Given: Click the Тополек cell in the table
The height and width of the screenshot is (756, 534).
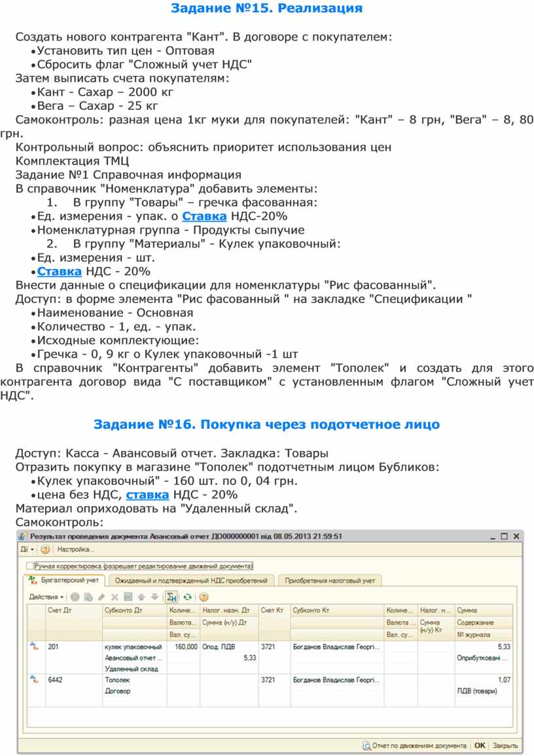Looking at the screenshot, I should tap(134, 680).
